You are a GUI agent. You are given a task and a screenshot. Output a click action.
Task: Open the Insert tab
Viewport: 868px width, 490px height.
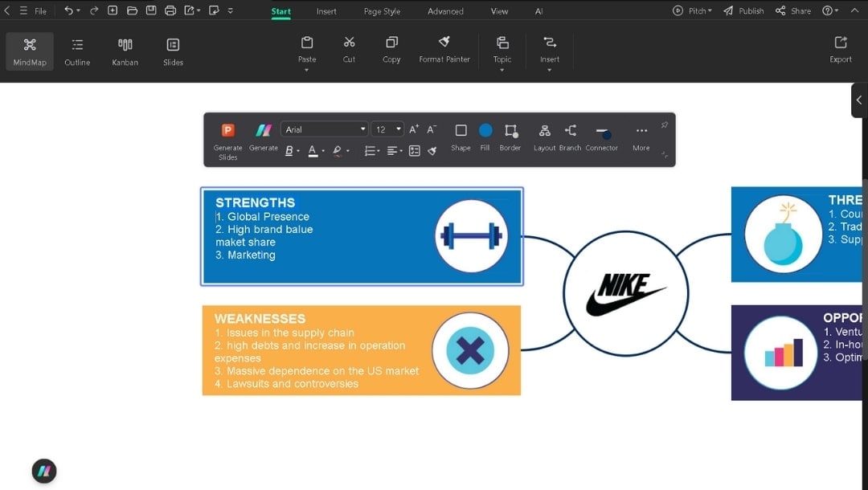tap(326, 11)
